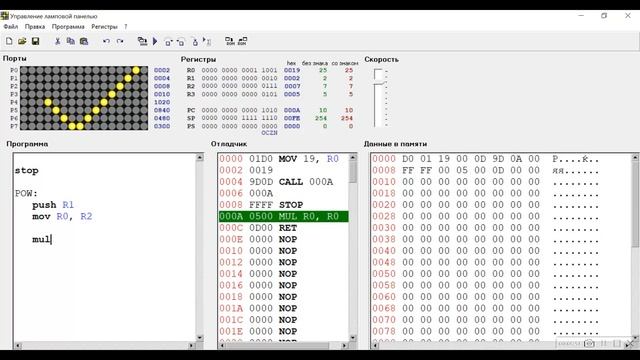Image resolution: width=640 pixels, height=360 pixels.
Task: Click the PC hex value 000A
Action: pos(292,110)
